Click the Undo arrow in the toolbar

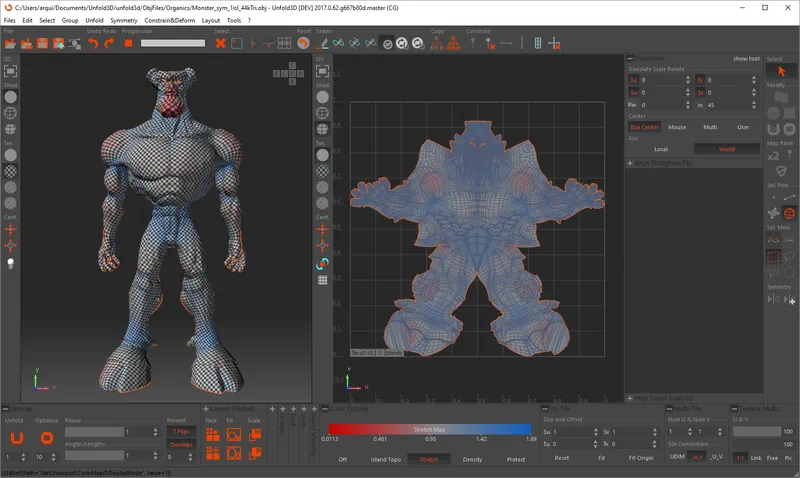[93, 43]
